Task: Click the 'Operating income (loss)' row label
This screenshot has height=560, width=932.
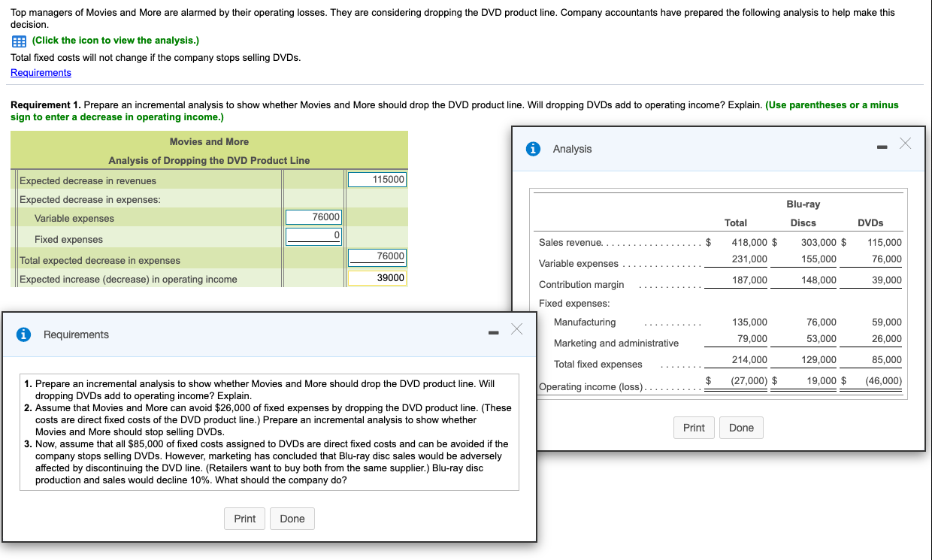Action: pyautogui.click(x=592, y=387)
